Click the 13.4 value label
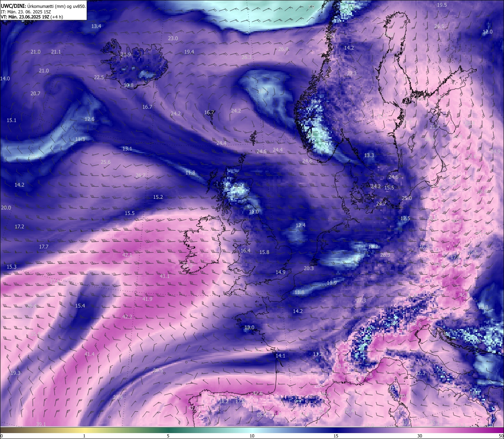 [96, 26]
